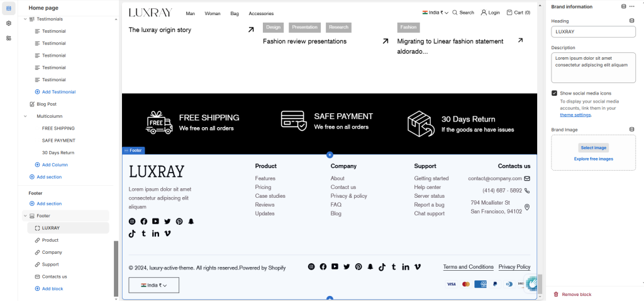Open Terms and Conditions footer link
This screenshot has width=644, height=301.
click(x=468, y=267)
